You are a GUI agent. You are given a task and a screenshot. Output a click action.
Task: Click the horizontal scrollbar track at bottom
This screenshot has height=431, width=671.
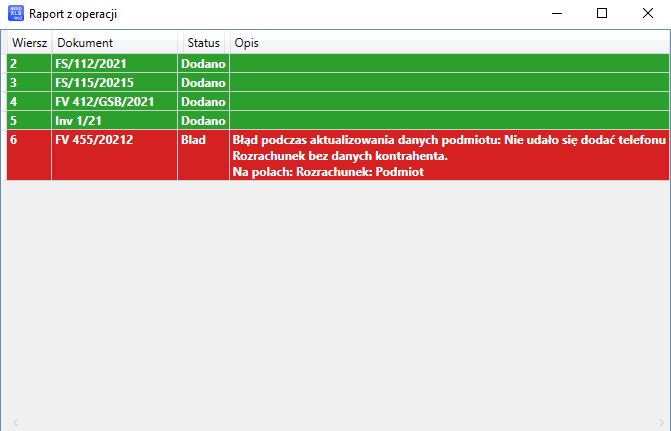(x=336, y=424)
